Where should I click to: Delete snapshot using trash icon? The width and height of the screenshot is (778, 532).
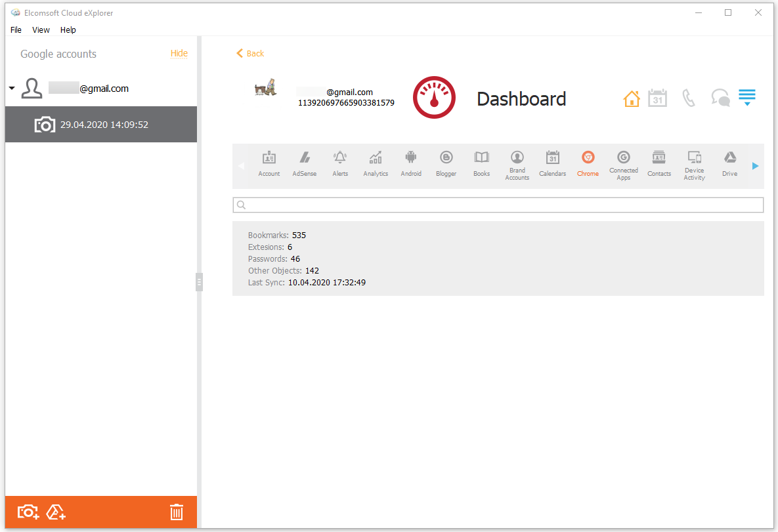click(x=176, y=512)
